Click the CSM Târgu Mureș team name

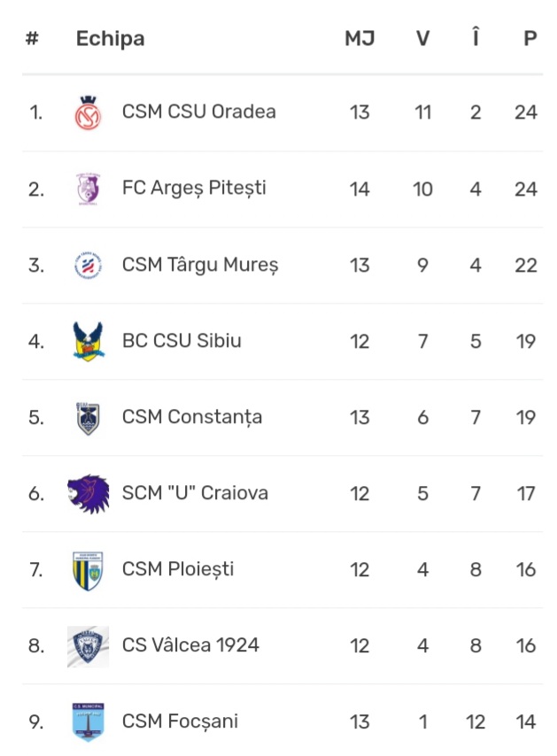[200, 266]
